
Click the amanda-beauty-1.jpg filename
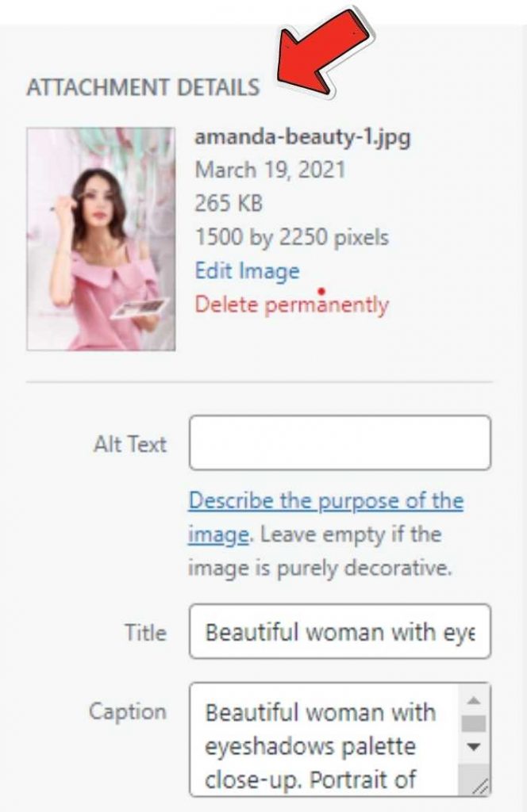pos(302,137)
